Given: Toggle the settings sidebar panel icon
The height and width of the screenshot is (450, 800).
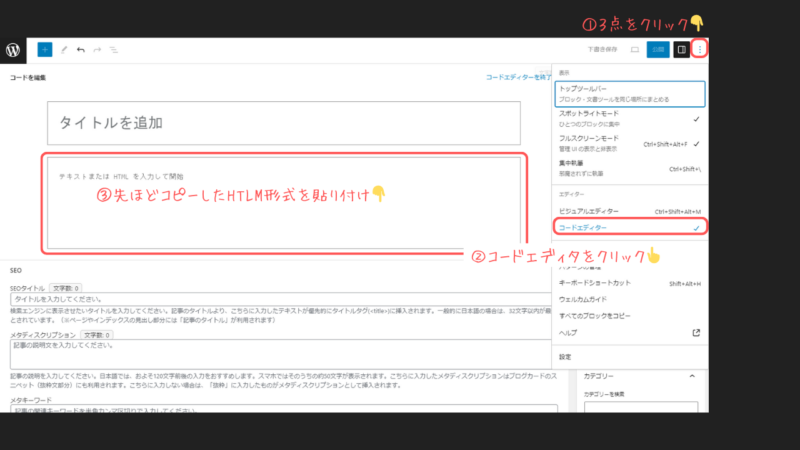Looking at the screenshot, I should coord(682,49).
